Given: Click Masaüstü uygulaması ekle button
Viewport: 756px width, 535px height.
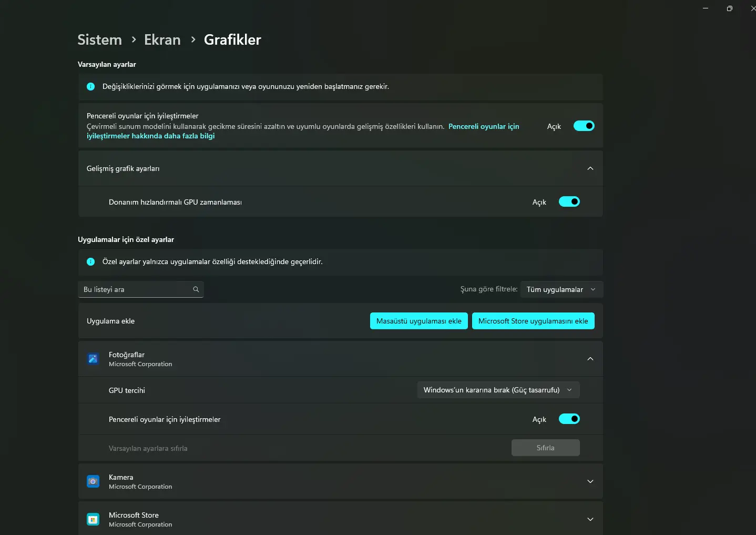Looking at the screenshot, I should [x=419, y=321].
